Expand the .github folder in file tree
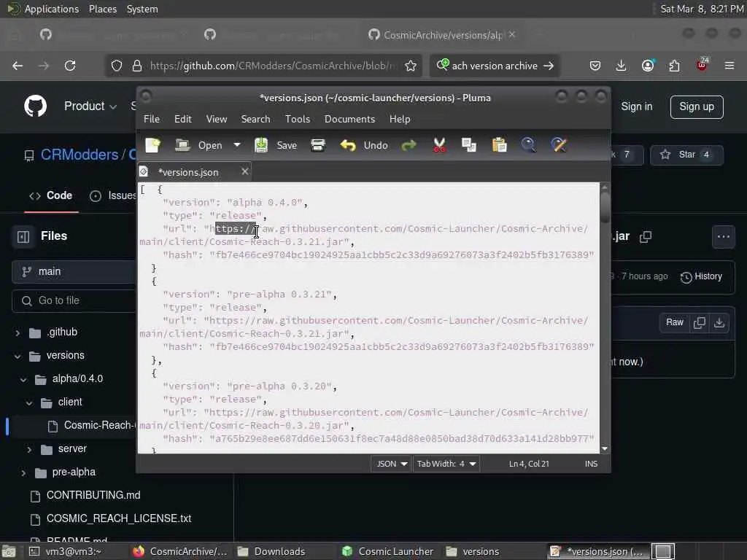The width and height of the screenshot is (747, 560). pyautogui.click(x=18, y=332)
